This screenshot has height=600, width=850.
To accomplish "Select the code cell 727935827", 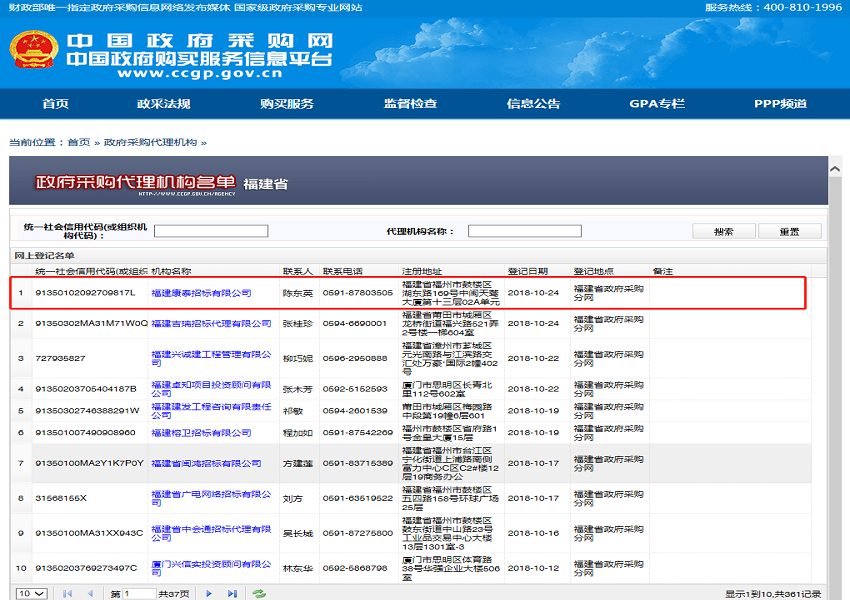I will tap(60, 358).
